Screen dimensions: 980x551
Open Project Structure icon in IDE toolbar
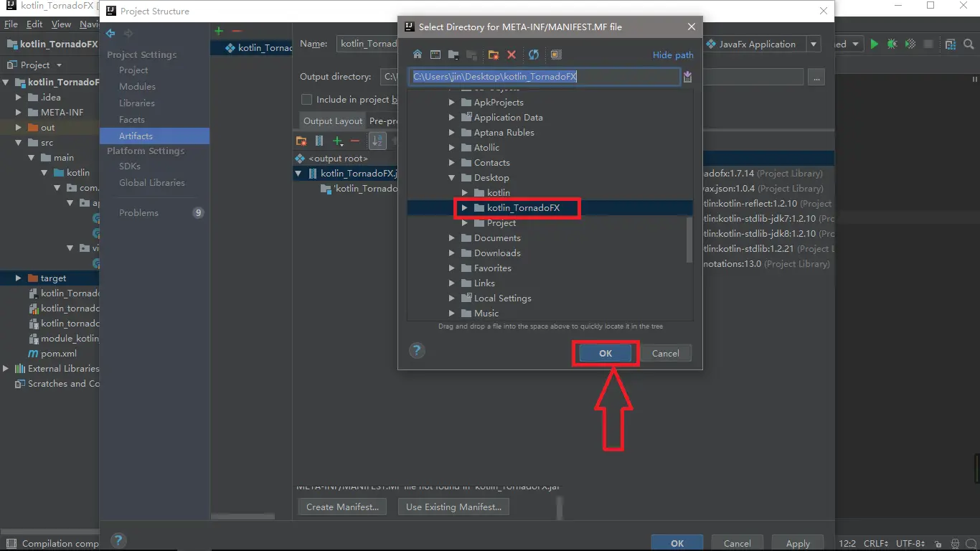(x=951, y=44)
